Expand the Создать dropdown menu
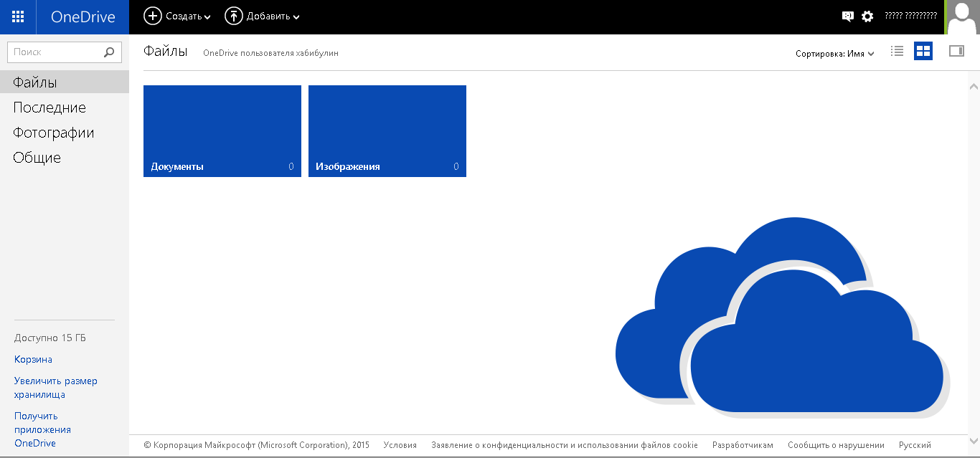The width and height of the screenshot is (980, 458). click(x=177, y=16)
